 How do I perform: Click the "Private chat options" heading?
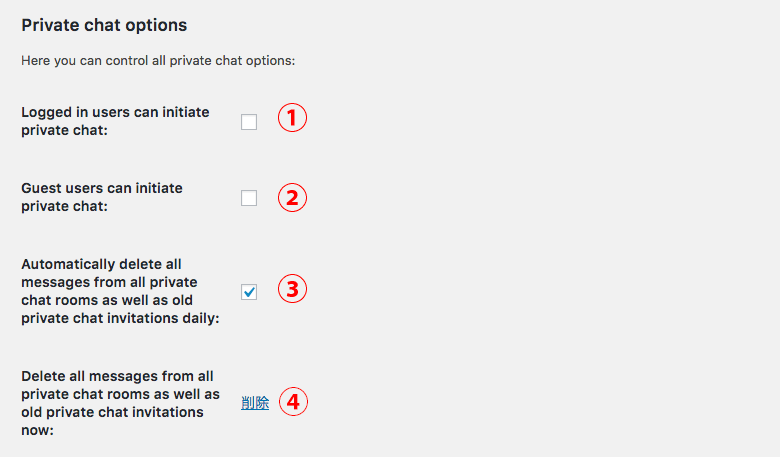point(104,25)
